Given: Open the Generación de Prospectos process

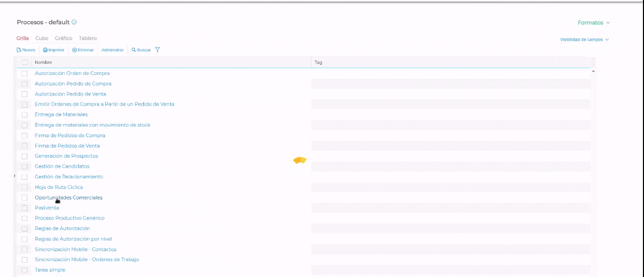Looking at the screenshot, I should 66,156.
